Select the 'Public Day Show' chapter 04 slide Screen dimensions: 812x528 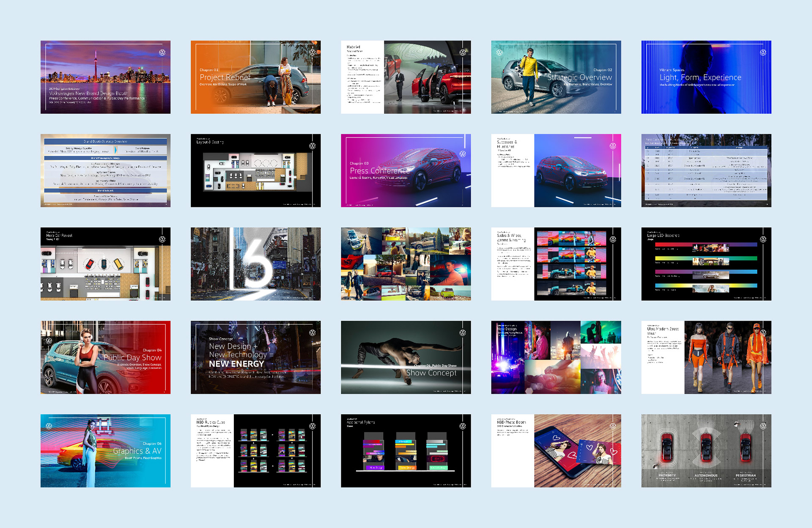click(105, 357)
